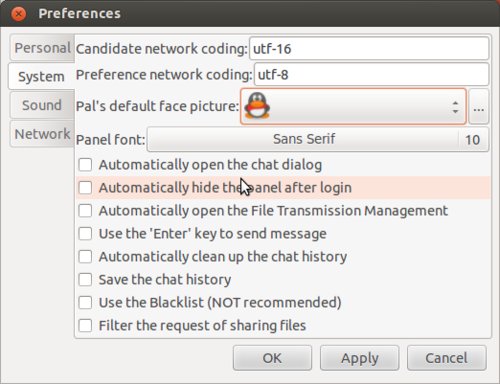Screen dimensions: 500x384
Task: Select the System tab
Action: [x=42, y=77]
